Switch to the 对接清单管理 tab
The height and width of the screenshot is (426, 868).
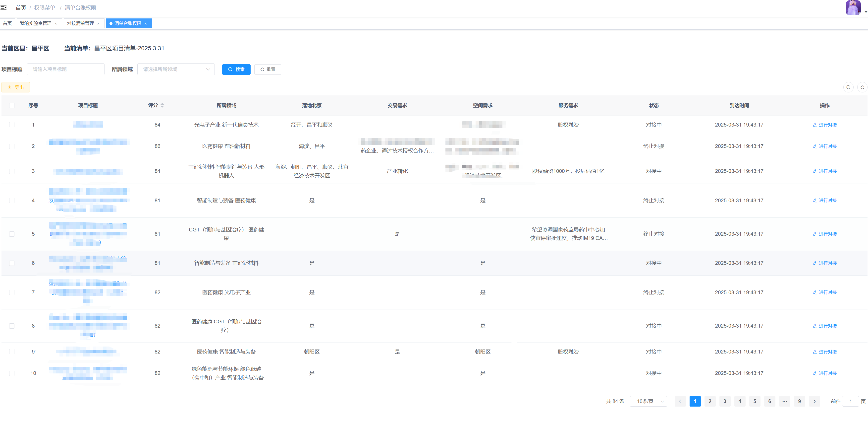(x=81, y=23)
